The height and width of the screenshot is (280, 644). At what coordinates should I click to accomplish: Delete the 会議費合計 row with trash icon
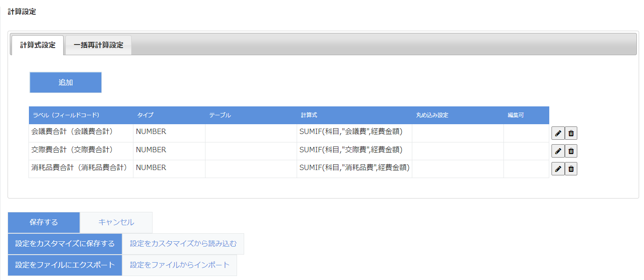(571, 133)
